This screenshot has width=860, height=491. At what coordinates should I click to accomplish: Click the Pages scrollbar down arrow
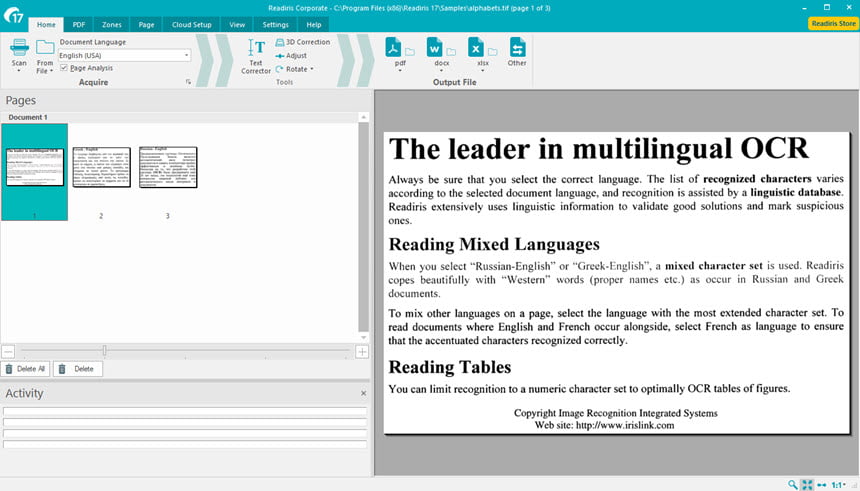(363, 337)
